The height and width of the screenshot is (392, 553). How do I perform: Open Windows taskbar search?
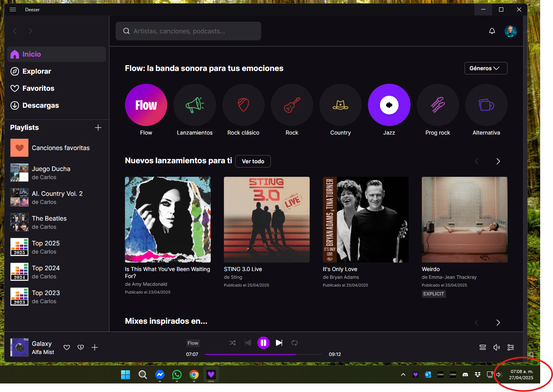(143, 375)
